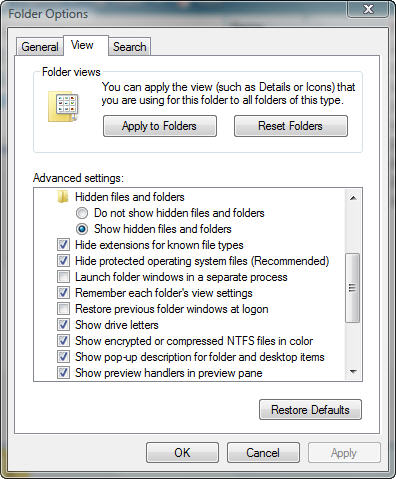Click the scrollbar down arrow in Advanced settings
This screenshot has height=479, width=396.
click(x=353, y=371)
